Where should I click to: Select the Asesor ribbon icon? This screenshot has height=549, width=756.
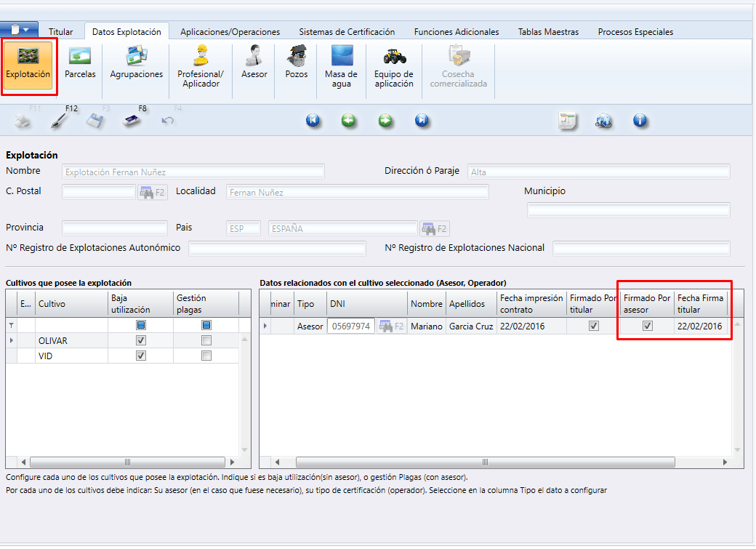254,63
